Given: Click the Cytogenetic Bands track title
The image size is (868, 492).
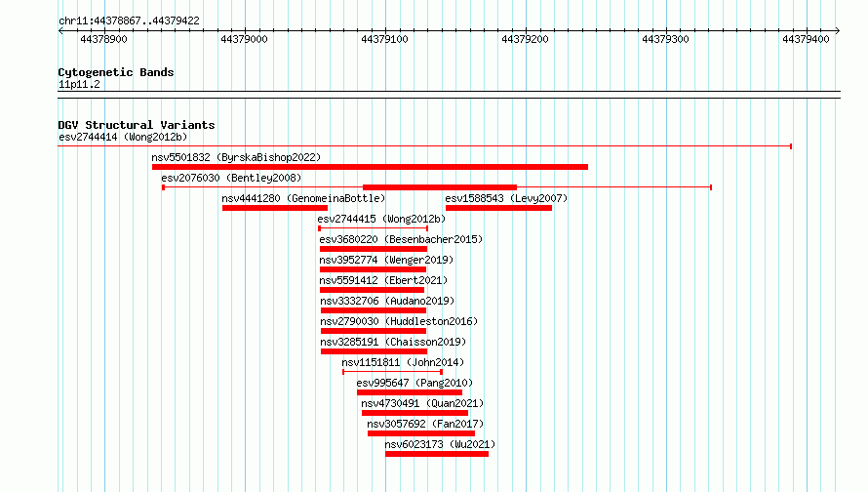Looking at the screenshot, I should coord(116,72).
